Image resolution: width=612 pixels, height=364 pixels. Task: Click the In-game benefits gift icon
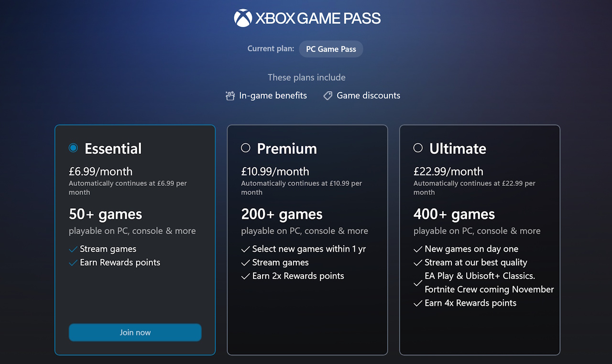pyautogui.click(x=230, y=96)
